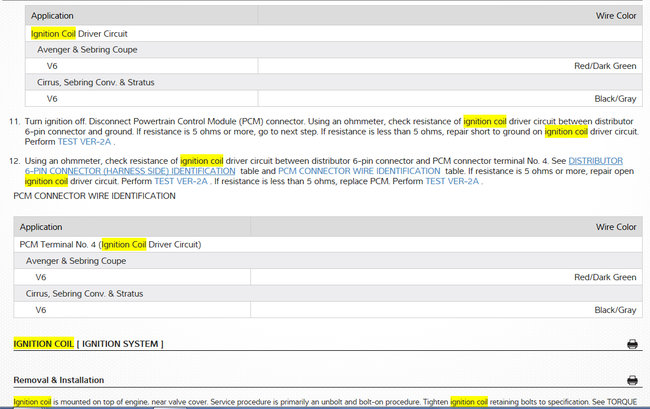Click V6 under Cirrus in PCM table
The image size is (650, 409).
tap(41, 310)
